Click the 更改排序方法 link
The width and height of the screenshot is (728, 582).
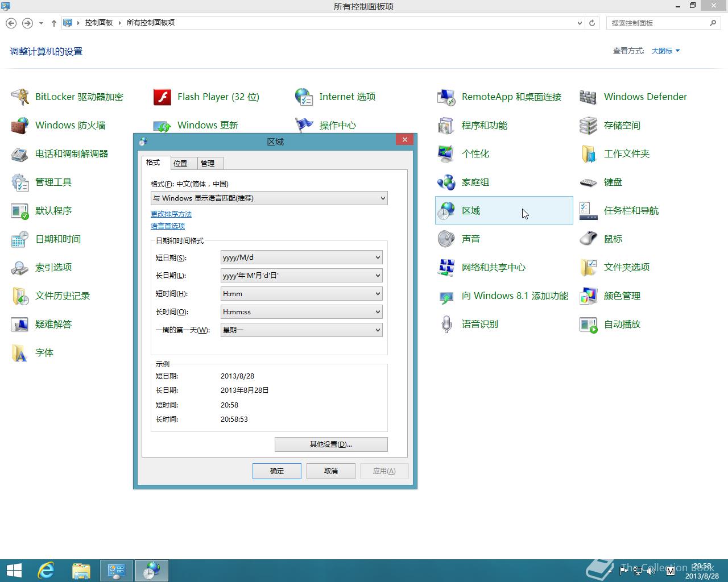(171, 214)
